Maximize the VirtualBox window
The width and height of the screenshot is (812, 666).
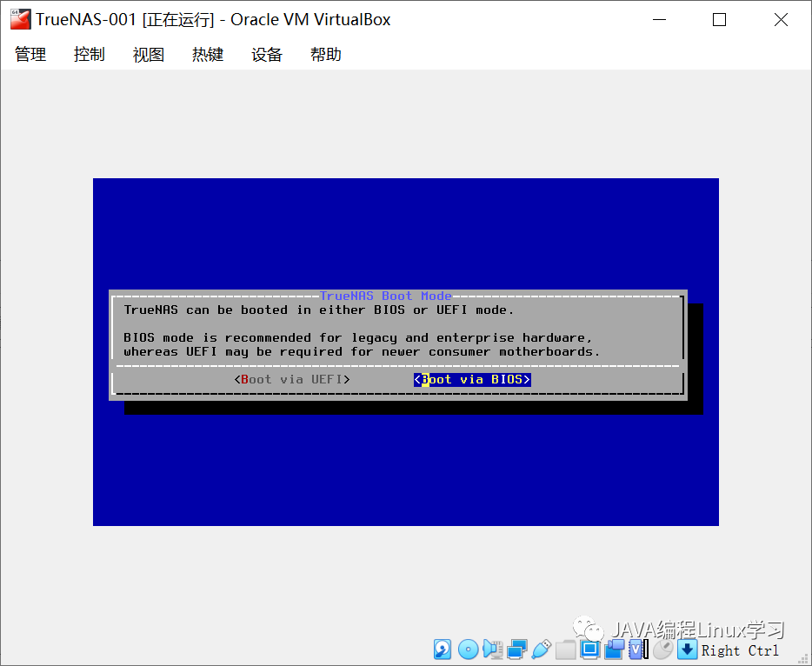coord(719,20)
